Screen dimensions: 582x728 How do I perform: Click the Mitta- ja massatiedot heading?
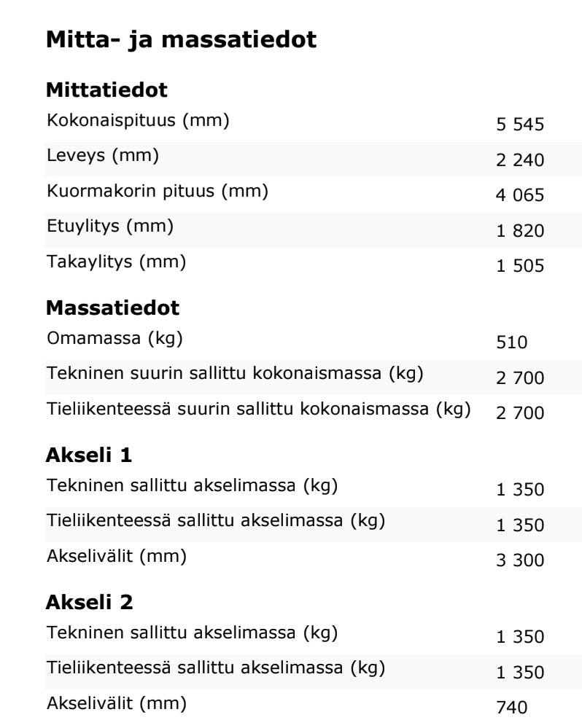click(x=181, y=40)
